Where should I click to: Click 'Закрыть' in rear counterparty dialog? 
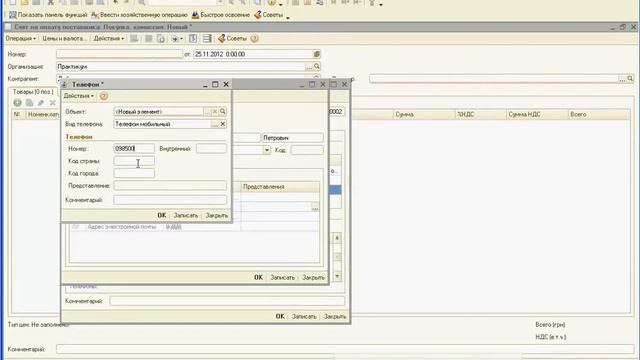[x=335, y=316]
